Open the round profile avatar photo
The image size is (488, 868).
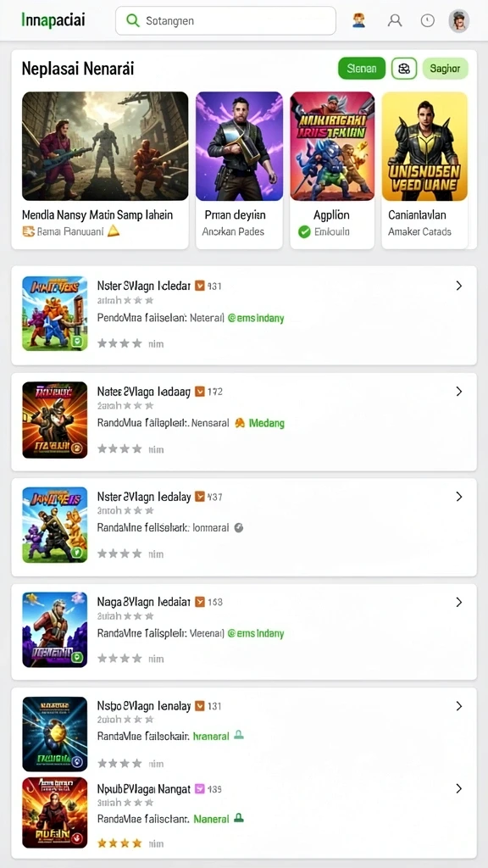[x=458, y=21]
